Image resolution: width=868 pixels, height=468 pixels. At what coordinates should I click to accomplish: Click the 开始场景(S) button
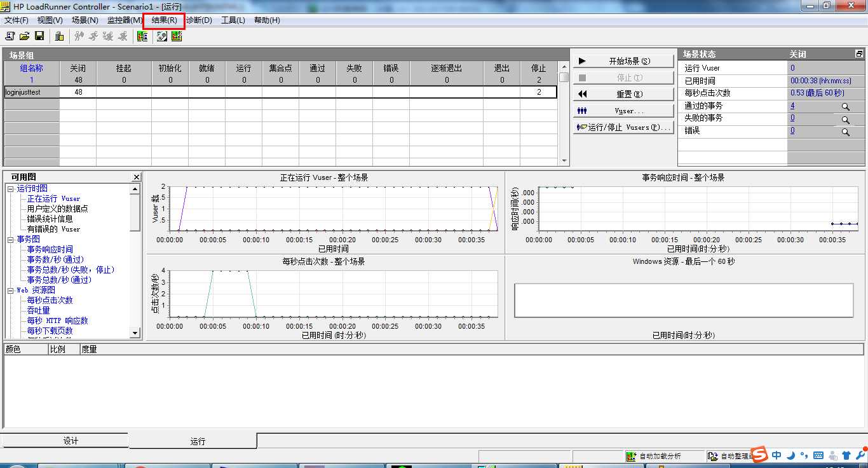pyautogui.click(x=623, y=61)
